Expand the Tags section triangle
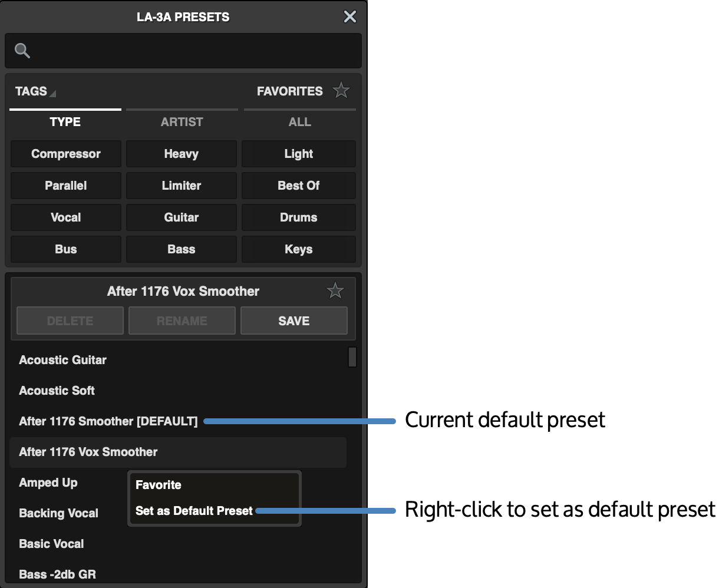Viewport: 719px width, 588px height. click(52, 94)
